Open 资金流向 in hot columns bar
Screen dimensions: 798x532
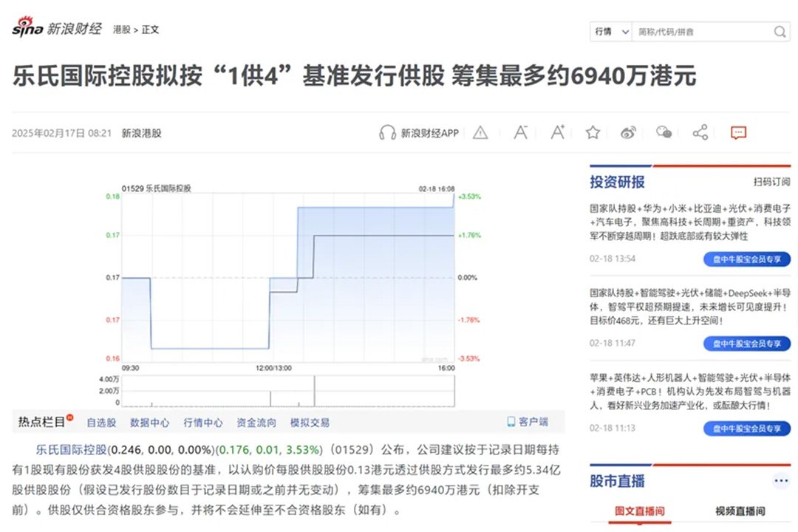[256, 423]
